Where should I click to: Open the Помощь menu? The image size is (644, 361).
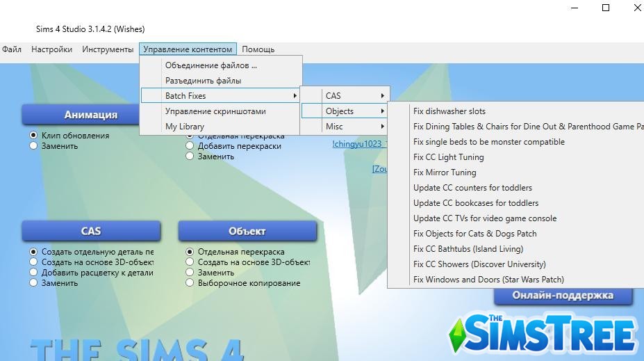258,49
